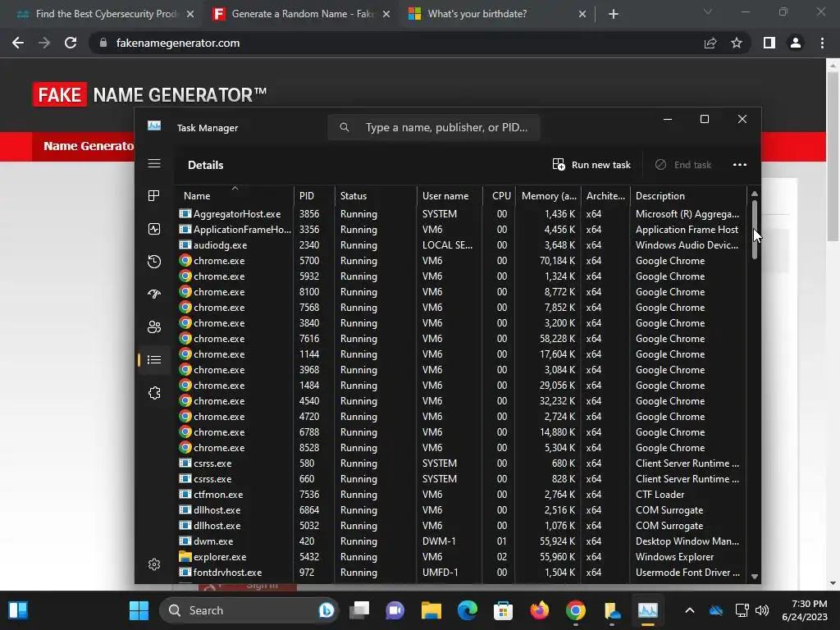Select chrome.exe with PID 7616
Viewport: 840px width, 630px height.
(x=461, y=339)
